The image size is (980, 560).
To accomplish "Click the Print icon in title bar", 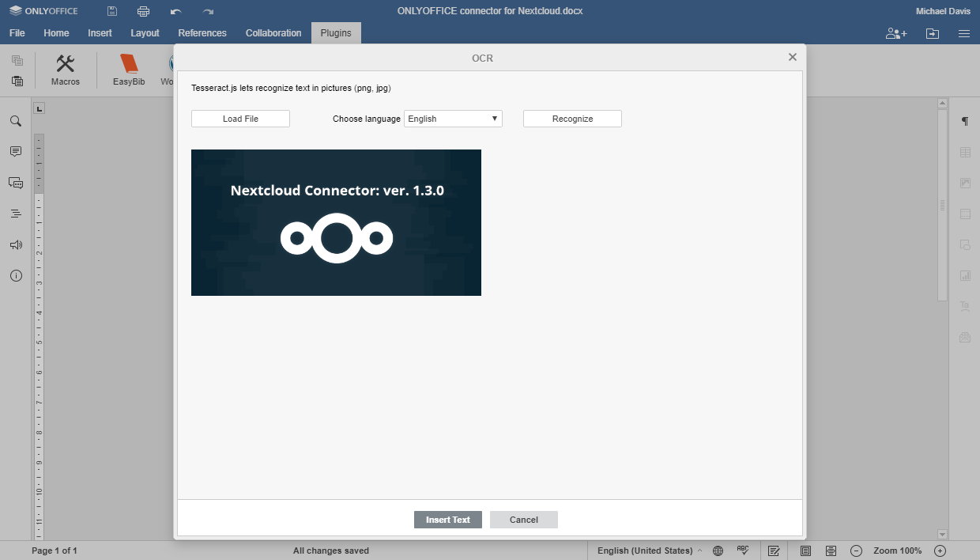I will pyautogui.click(x=143, y=11).
